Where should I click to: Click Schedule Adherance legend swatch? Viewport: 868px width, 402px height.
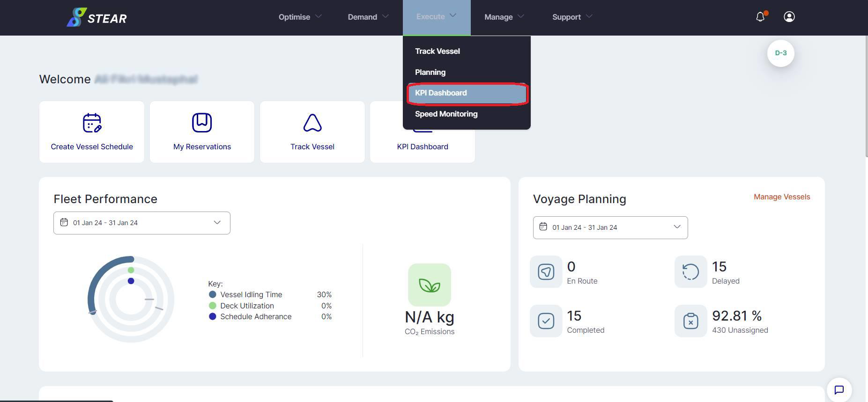[212, 316]
